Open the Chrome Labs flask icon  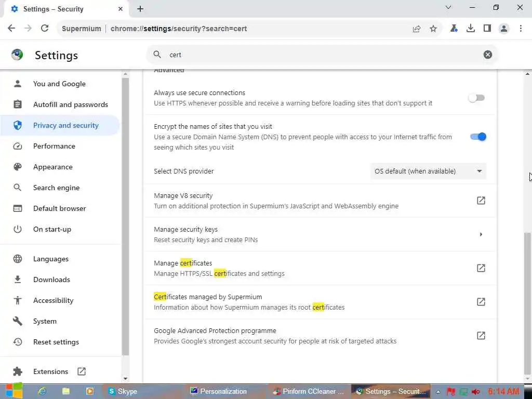pos(454,29)
